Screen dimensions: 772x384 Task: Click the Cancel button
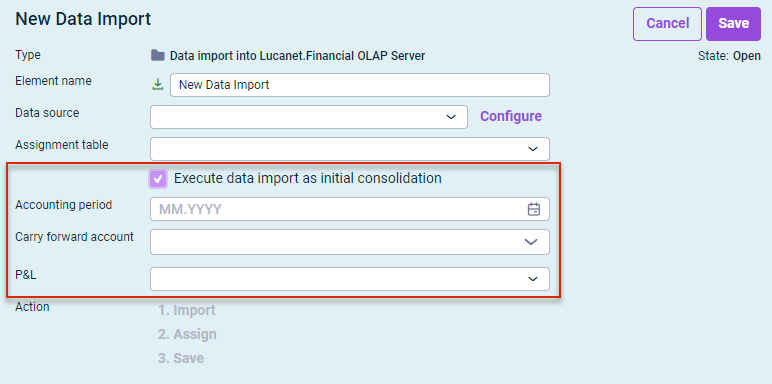pos(667,24)
